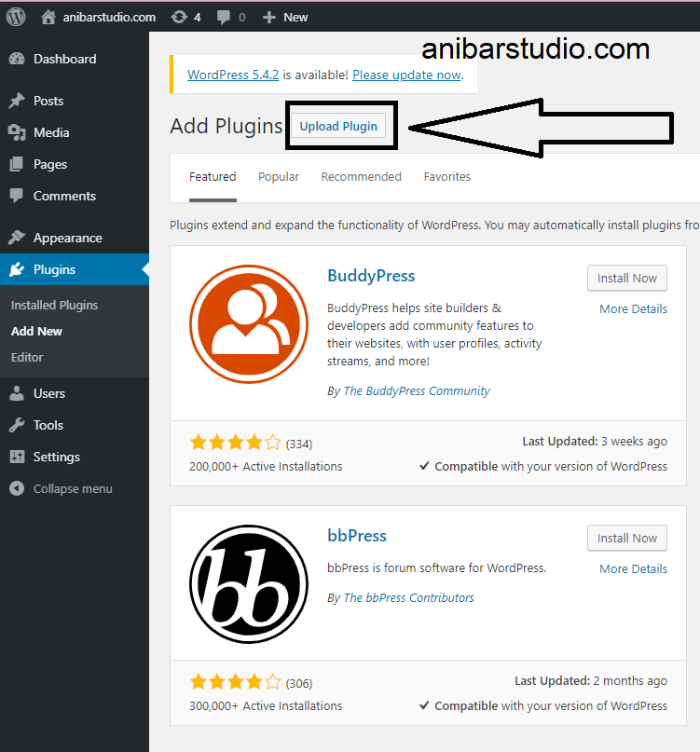Install the BuddyPress plugin now
The height and width of the screenshot is (752, 700).
(627, 279)
